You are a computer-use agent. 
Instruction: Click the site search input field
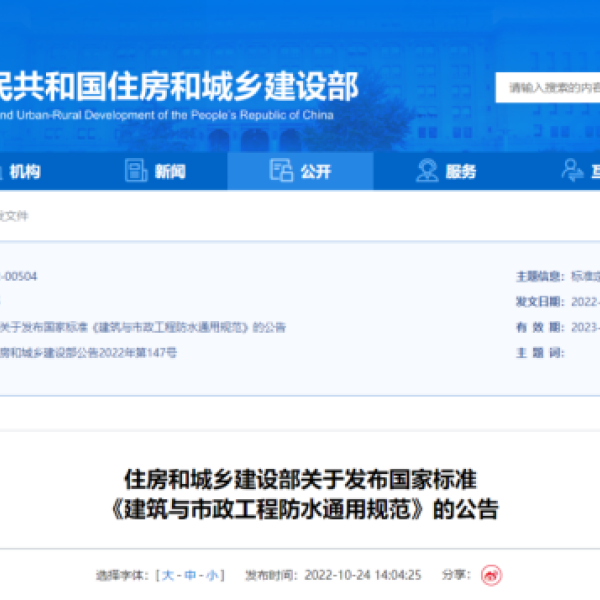548,88
